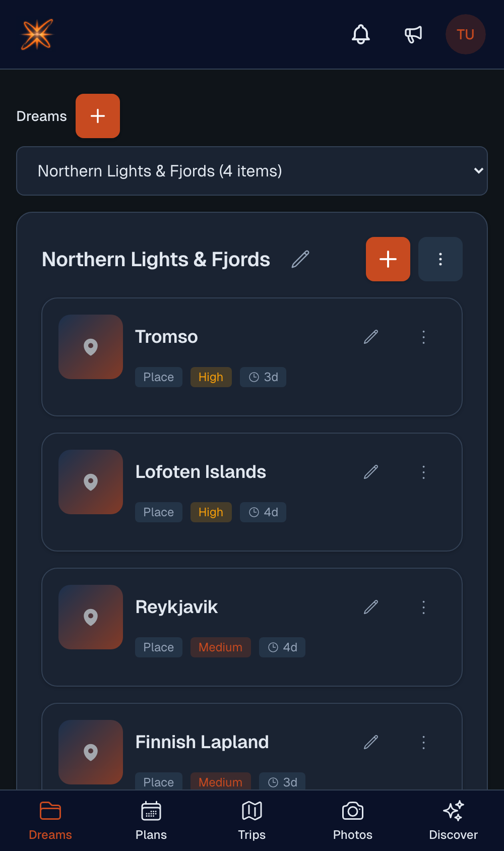Screen dimensions: 504x851
Task: Open the TU user profile avatar
Action: [x=465, y=34]
